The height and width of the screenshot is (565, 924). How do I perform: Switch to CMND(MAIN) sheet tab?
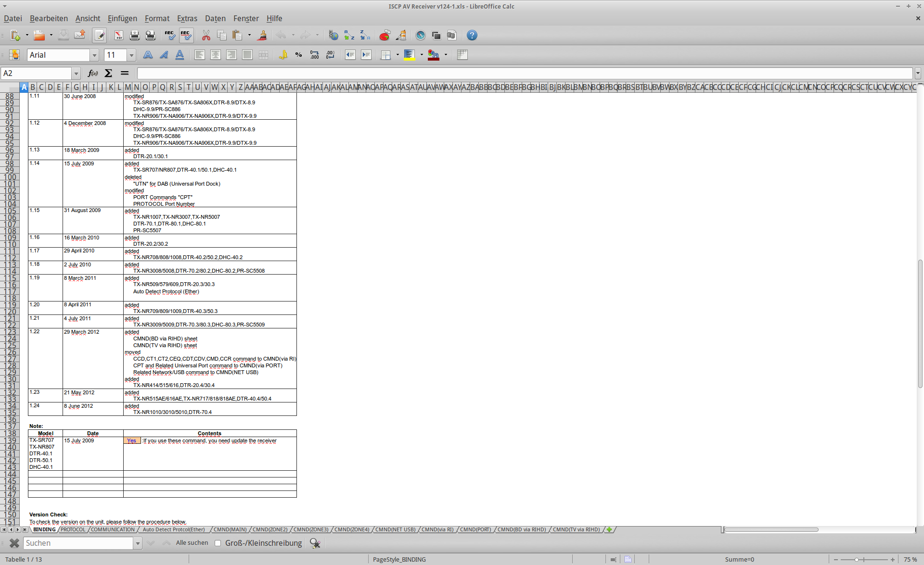(x=230, y=529)
